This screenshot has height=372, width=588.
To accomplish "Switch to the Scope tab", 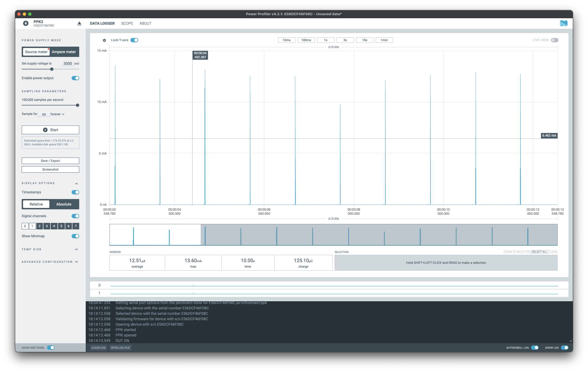I will tap(127, 23).
